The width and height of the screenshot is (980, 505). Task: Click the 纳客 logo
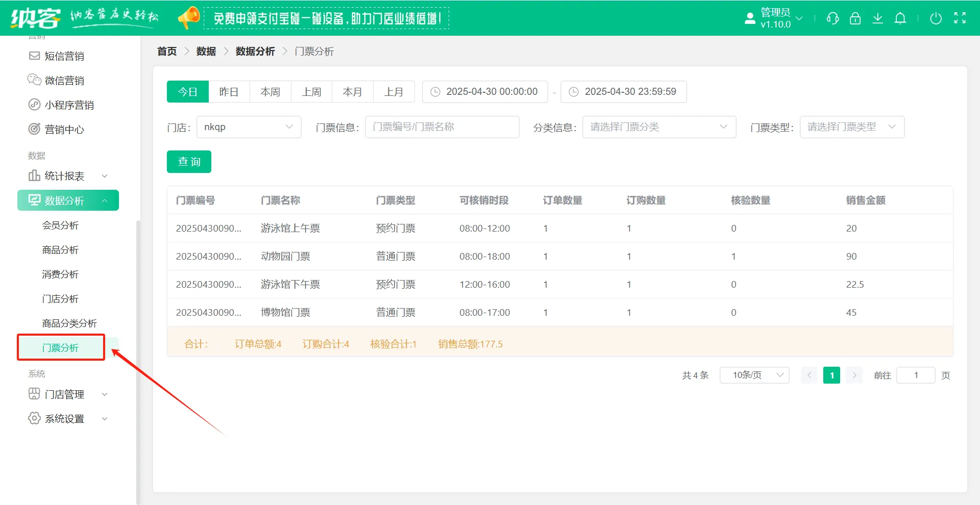point(36,18)
